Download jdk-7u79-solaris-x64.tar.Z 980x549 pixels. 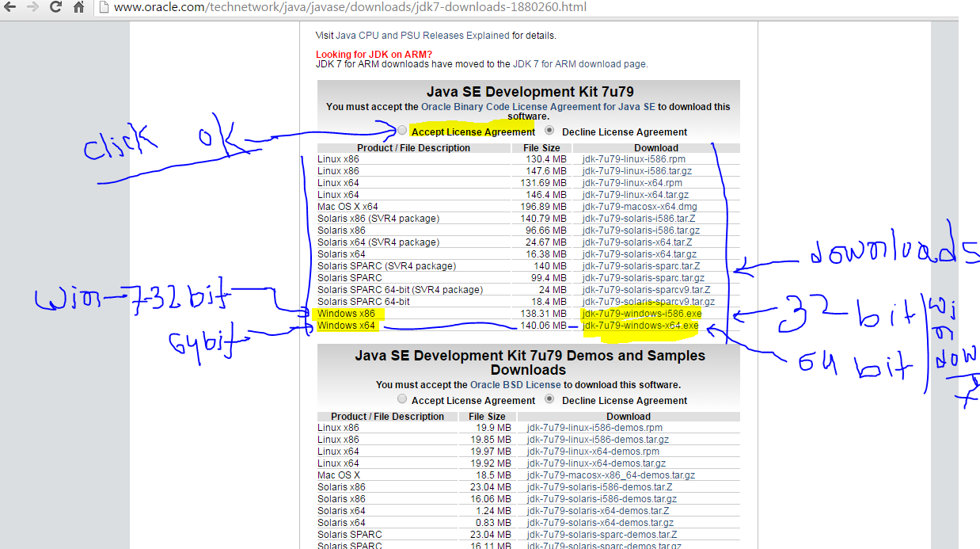[636, 242]
